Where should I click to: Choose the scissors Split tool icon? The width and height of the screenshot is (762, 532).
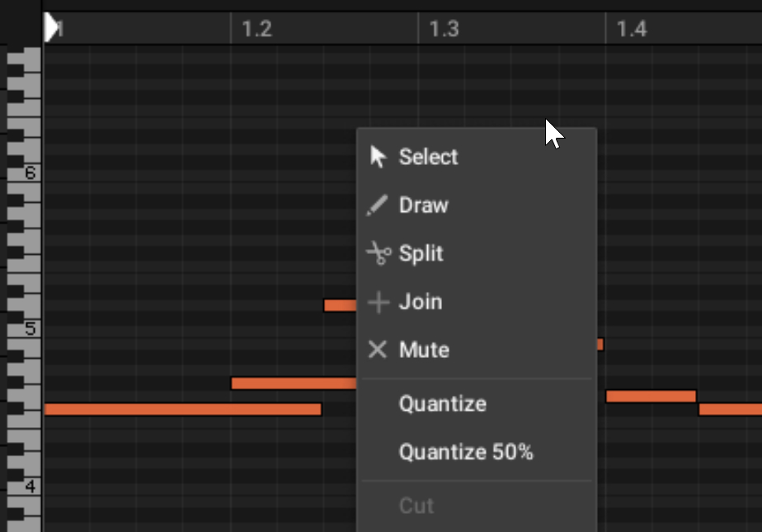point(378,253)
